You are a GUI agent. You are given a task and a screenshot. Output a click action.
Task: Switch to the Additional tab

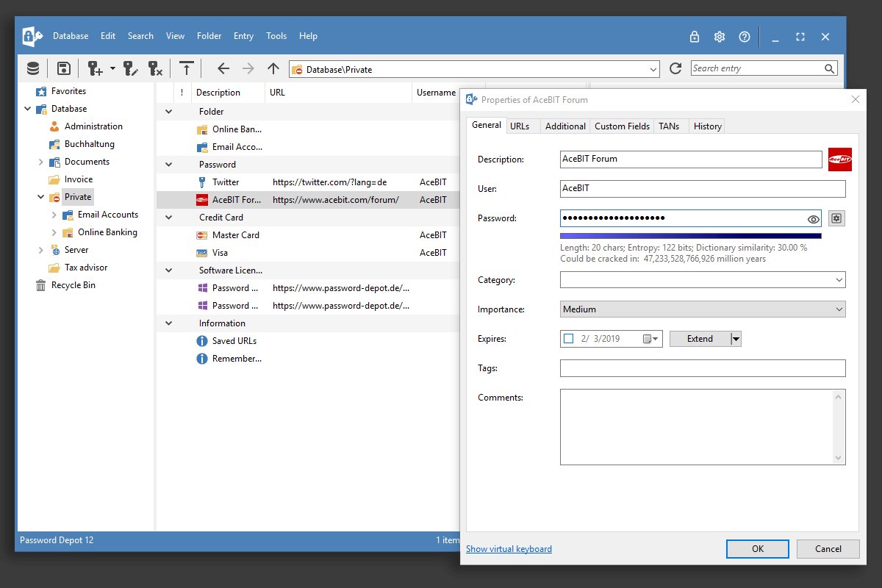565,126
